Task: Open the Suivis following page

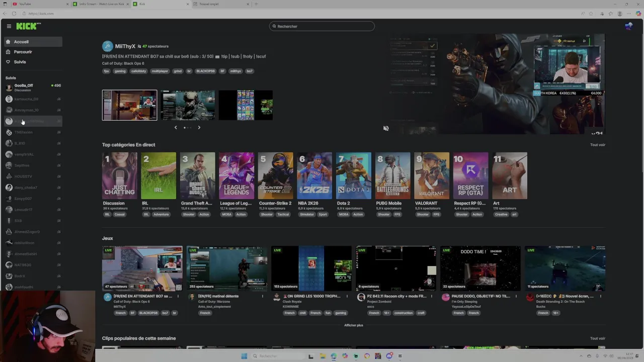Action: [33, 62]
